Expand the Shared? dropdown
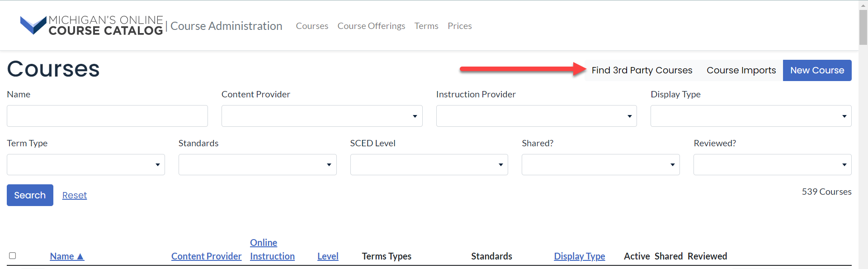The width and height of the screenshot is (868, 269). [601, 164]
